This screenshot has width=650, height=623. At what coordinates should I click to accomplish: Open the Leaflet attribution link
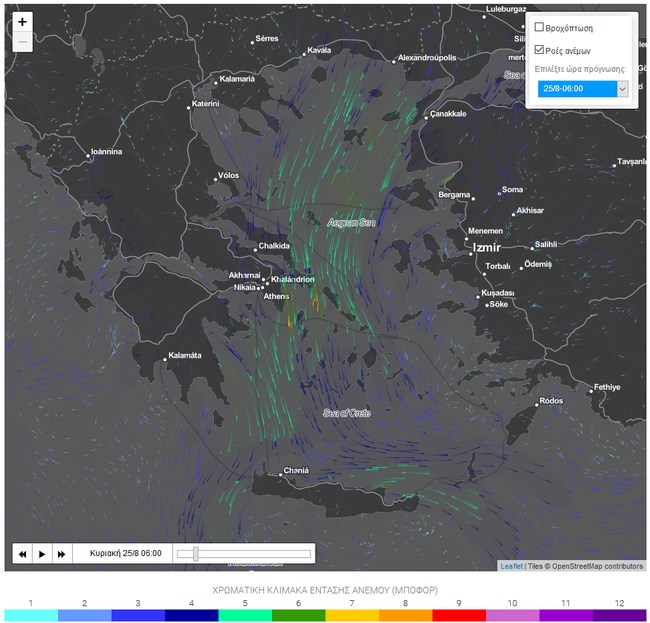511,566
